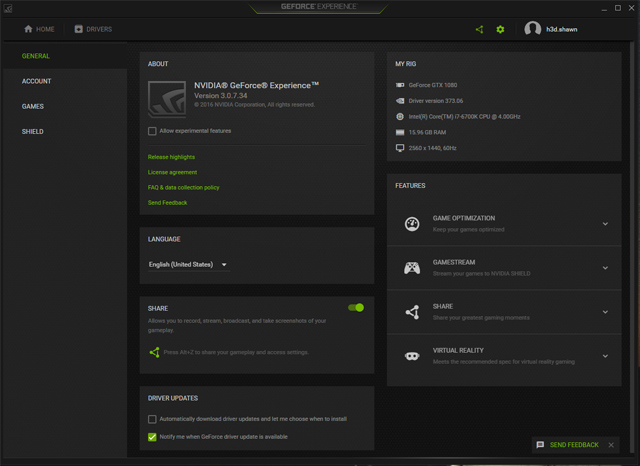This screenshot has width=640, height=466.
Task: Click the GeForce GTX 1080 text
Action: tap(433, 85)
